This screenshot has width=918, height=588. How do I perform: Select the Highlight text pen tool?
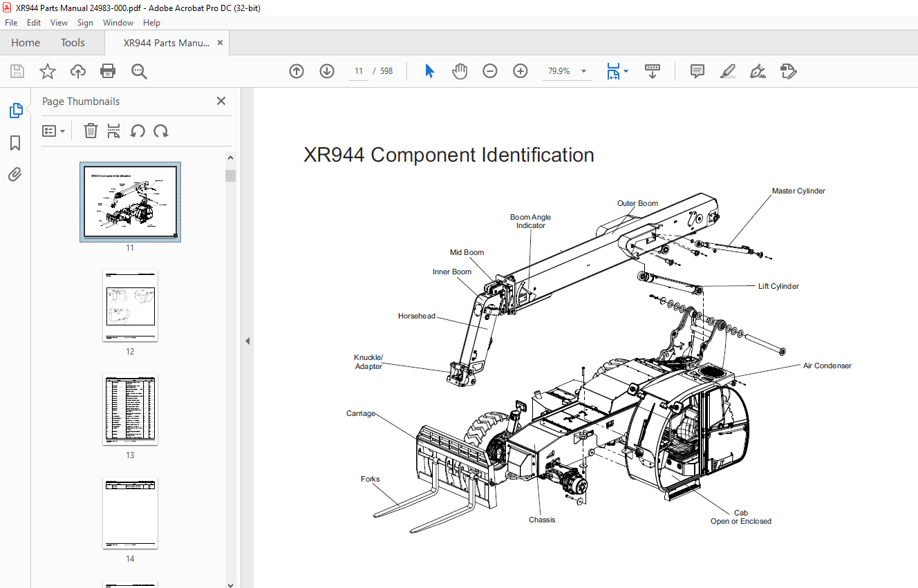tap(728, 71)
